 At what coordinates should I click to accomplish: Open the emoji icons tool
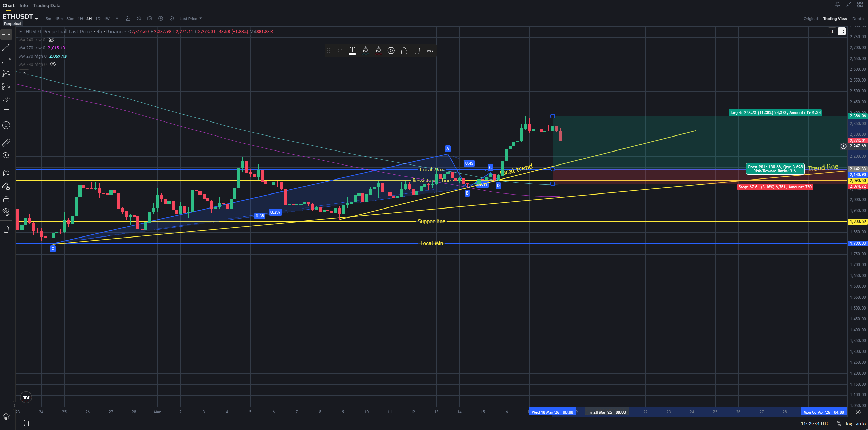click(x=6, y=126)
